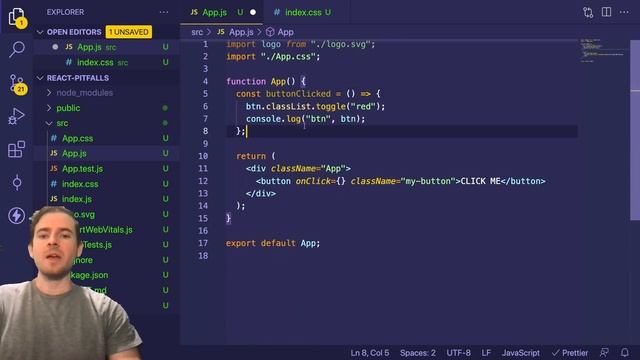Click the Prettier status bar item

pyautogui.click(x=570, y=353)
